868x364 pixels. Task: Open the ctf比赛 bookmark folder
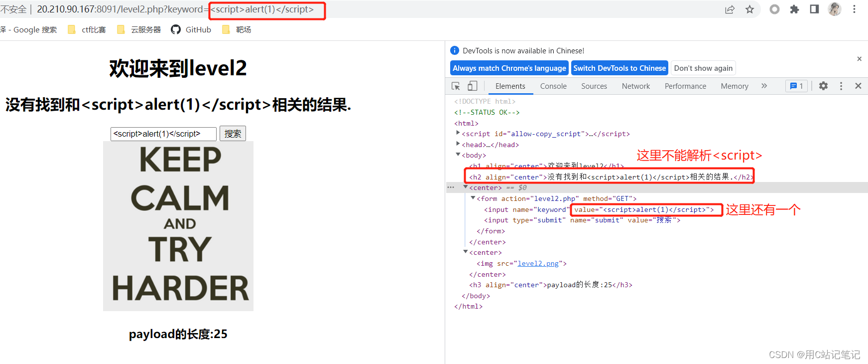point(87,29)
